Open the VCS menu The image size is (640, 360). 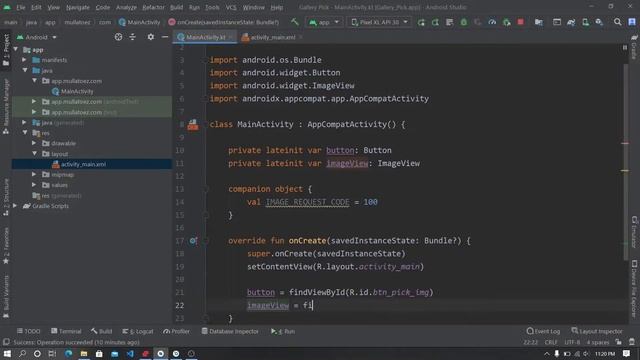[x=231, y=7]
